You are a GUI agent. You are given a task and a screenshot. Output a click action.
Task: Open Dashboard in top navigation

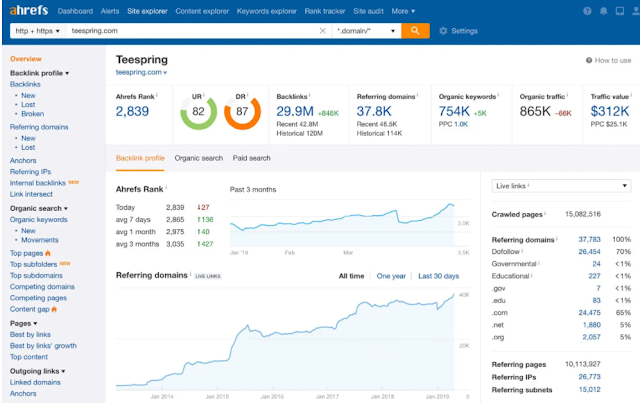75,11
